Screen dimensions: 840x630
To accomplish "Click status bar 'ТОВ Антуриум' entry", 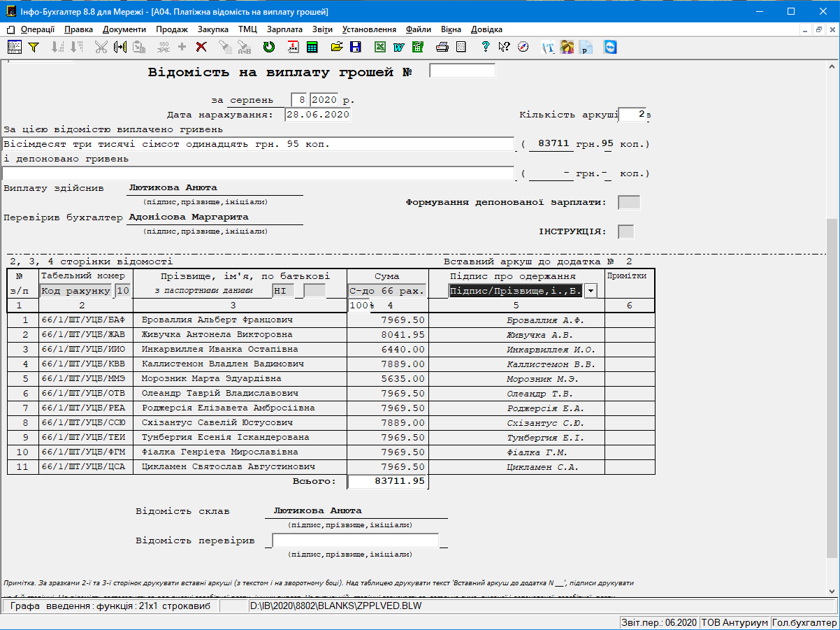I will [734, 622].
